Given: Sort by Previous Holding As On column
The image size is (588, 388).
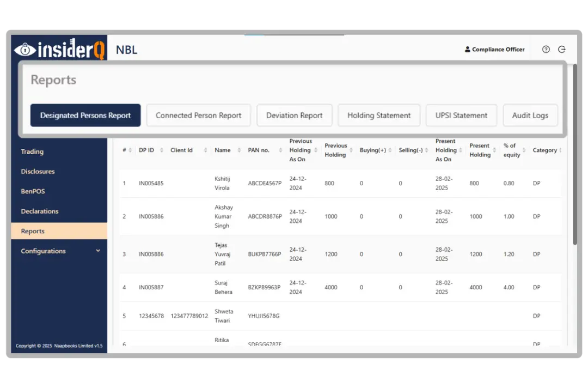Looking at the screenshot, I should 316,150.
